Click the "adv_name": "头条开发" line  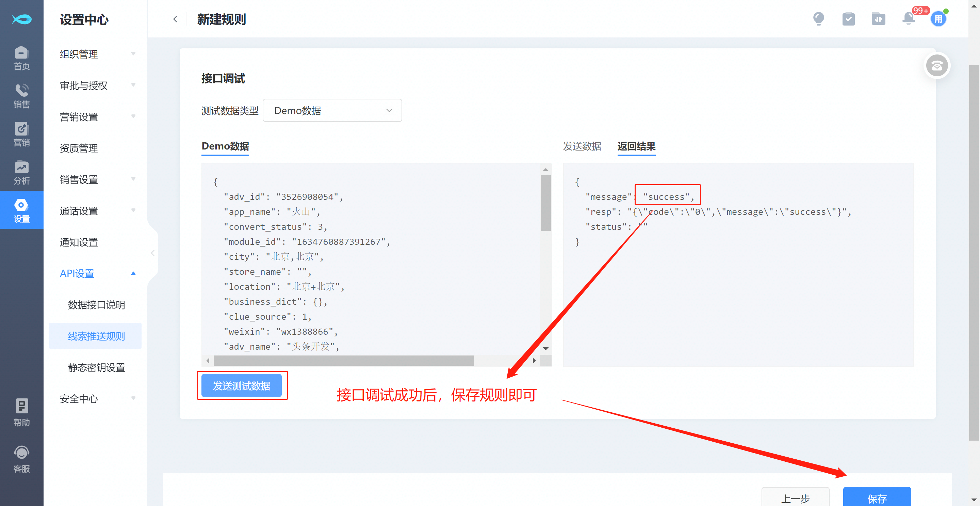click(281, 347)
